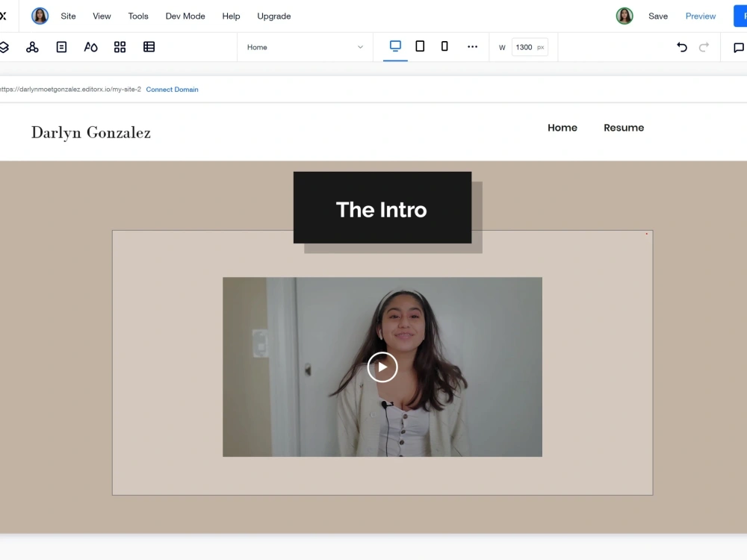Edit the canvas width field showing 1300
Viewport: 747px width, 560px height.
(x=530, y=47)
